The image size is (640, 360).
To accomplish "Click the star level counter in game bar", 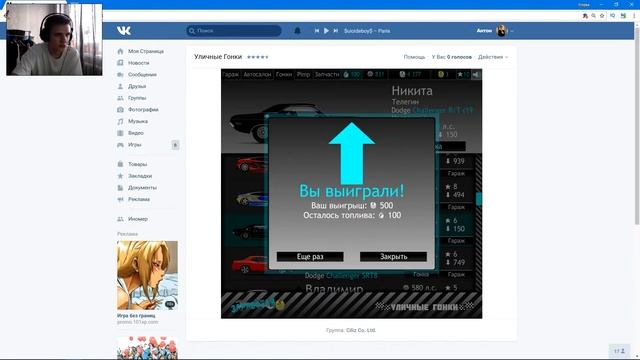I will coord(463,74).
